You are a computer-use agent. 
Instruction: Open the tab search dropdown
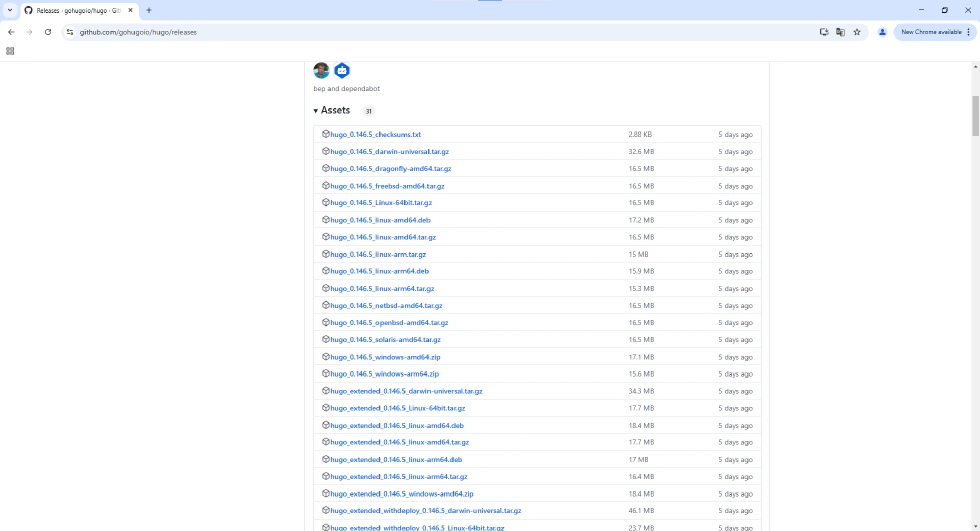[x=9, y=10]
